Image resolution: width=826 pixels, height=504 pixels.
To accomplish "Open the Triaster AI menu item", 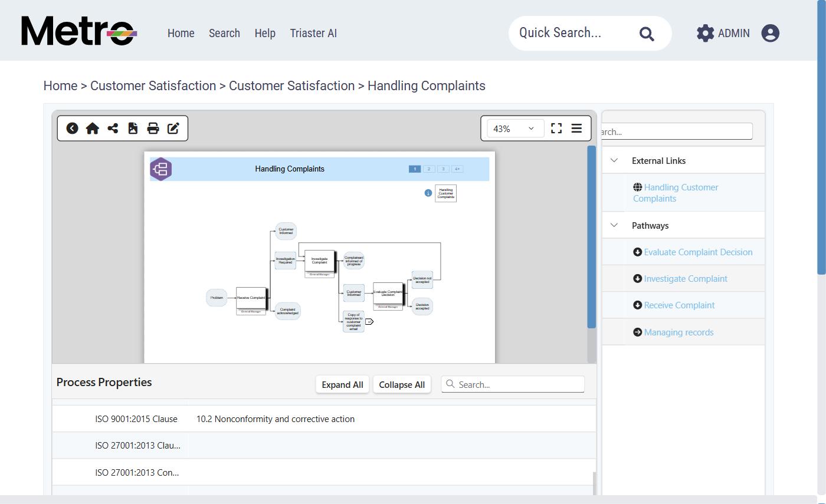I will (x=313, y=33).
